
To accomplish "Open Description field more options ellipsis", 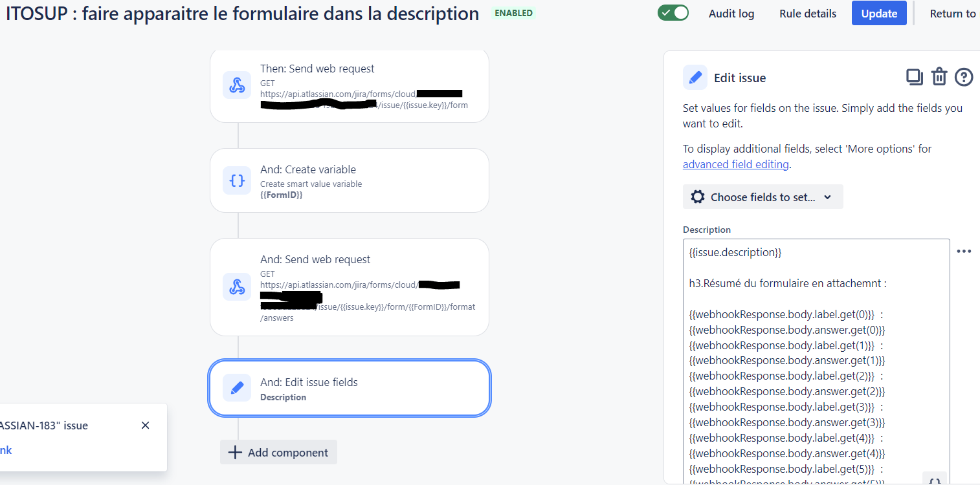I will coord(964,252).
